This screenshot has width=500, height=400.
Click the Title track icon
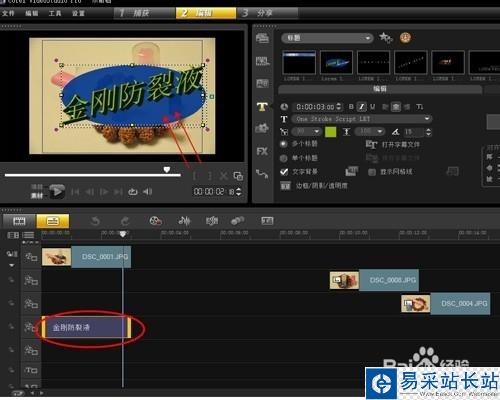click(x=31, y=370)
